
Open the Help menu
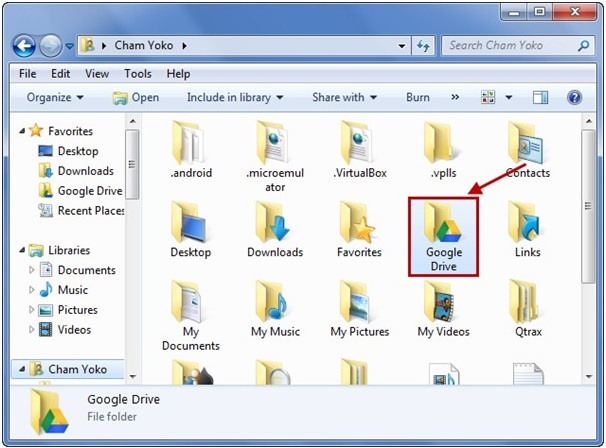178,73
